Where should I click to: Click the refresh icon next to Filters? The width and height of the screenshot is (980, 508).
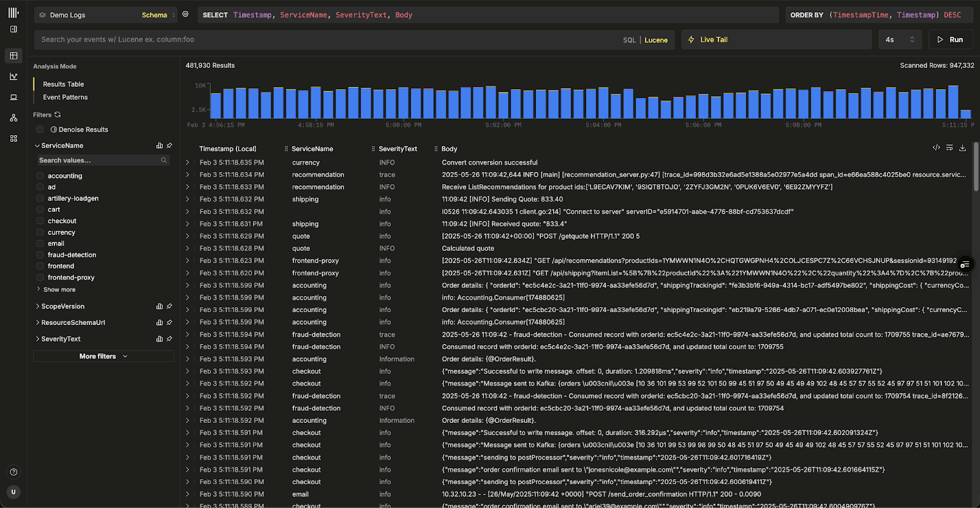click(58, 115)
